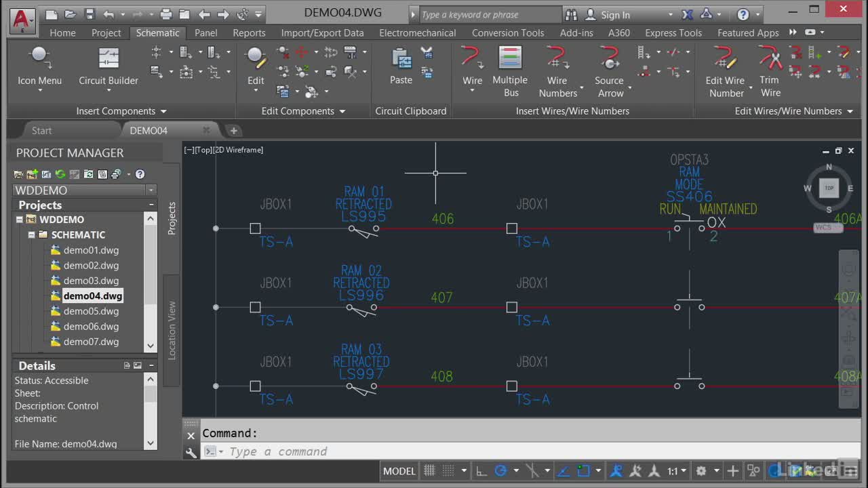Click the Autodesk Exchange X icon
This screenshot has height=488, width=868.
coord(687,14)
